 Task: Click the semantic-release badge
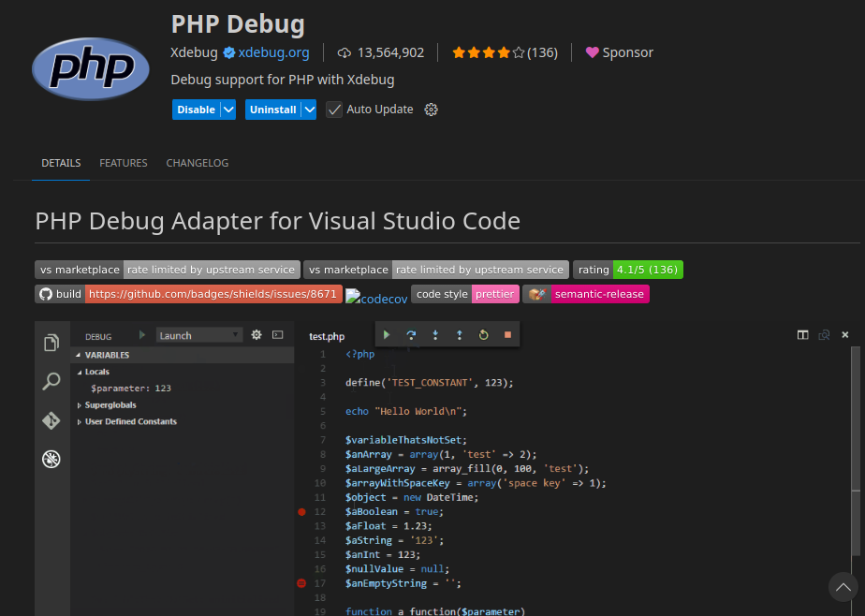[x=586, y=294]
